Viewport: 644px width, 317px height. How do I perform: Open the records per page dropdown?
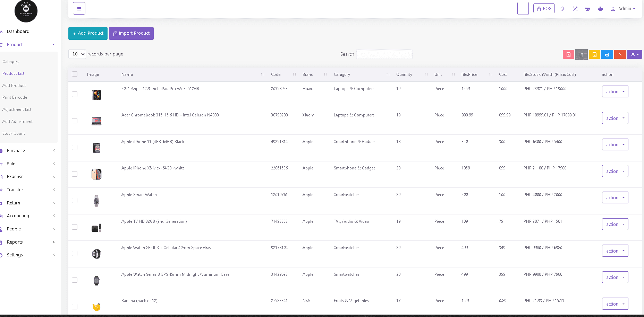(77, 54)
